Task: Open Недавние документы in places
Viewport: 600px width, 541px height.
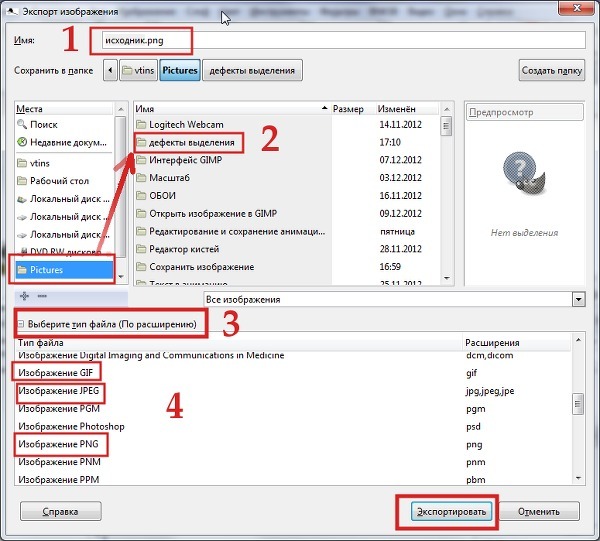Action: click(x=64, y=142)
